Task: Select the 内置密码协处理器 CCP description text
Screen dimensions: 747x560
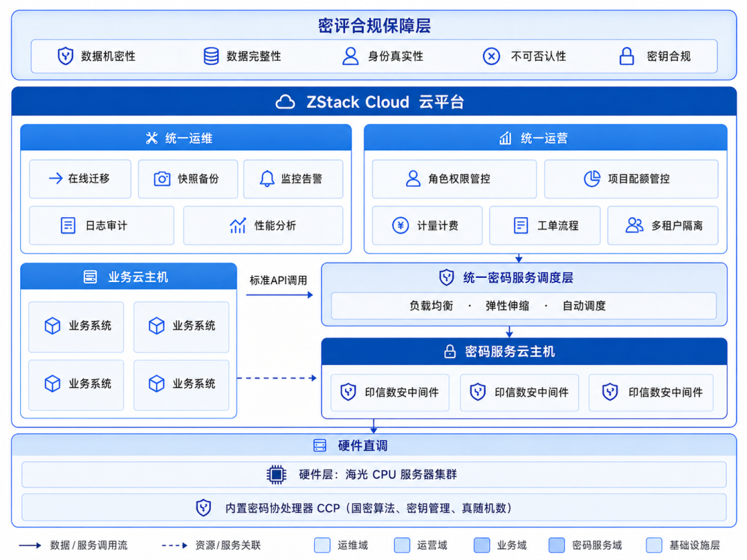Action: [368, 508]
